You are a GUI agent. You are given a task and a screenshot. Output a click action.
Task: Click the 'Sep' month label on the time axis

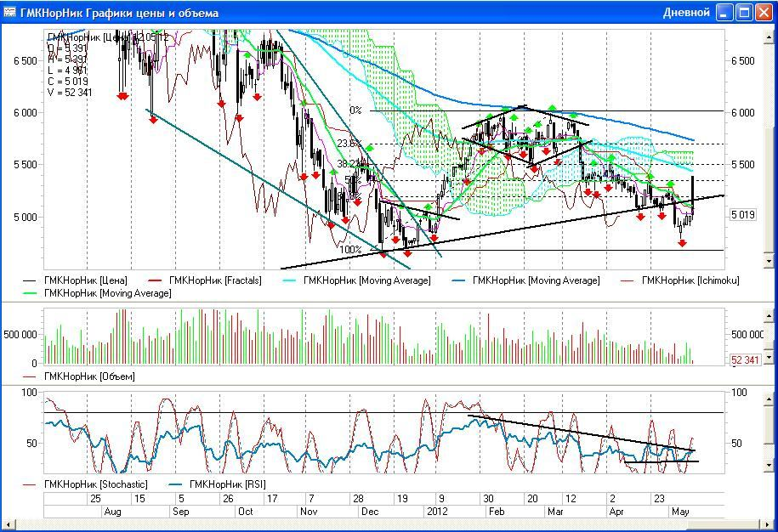click(x=180, y=512)
